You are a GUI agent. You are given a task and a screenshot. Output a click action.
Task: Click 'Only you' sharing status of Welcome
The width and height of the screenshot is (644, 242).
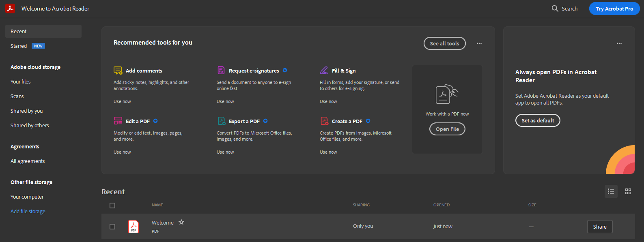pyautogui.click(x=363, y=226)
